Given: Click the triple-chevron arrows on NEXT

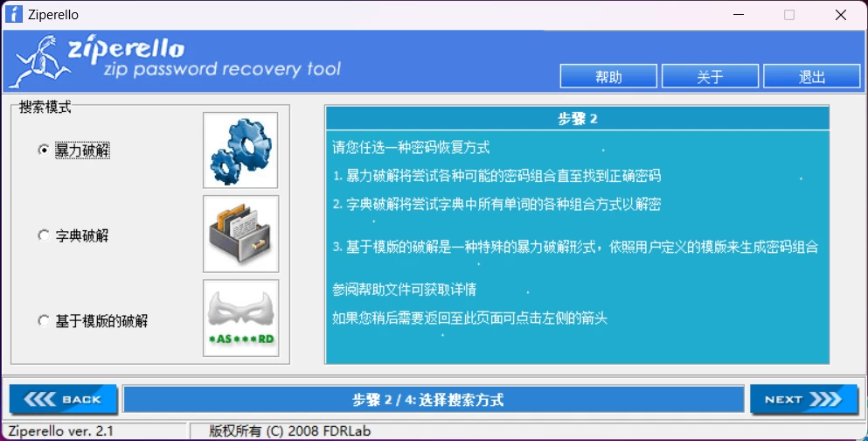Looking at the screenshot, I should point(825,399).
